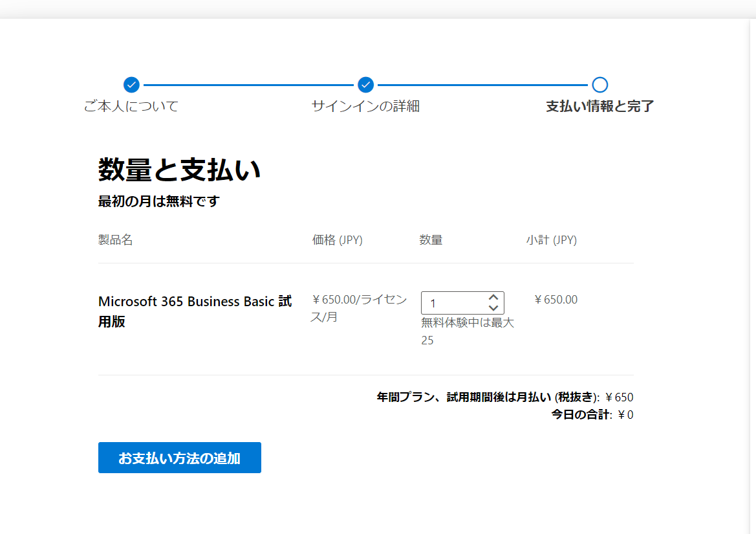Click the 小計 (JPY) column header
756x534 pixels.
(x=552, y=239)
